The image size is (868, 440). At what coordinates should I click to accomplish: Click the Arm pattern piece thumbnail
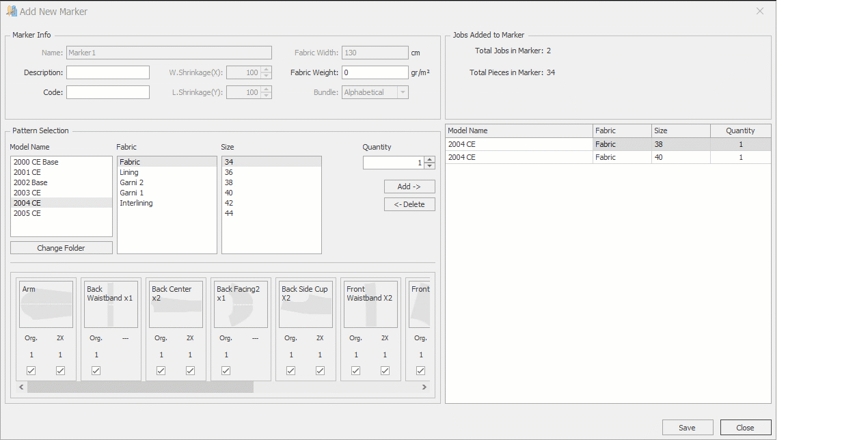coord(46,305)
